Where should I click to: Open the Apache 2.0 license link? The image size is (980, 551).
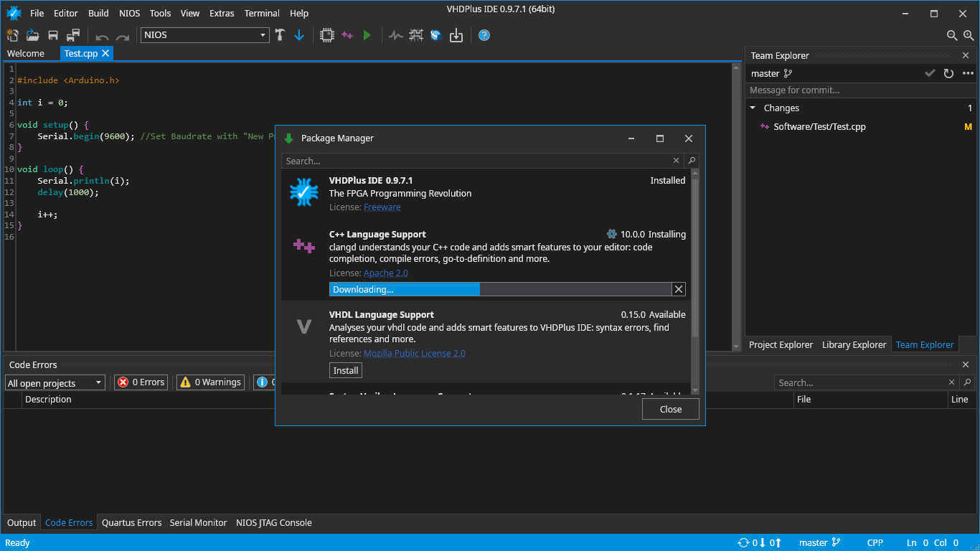tap(386, 273)
